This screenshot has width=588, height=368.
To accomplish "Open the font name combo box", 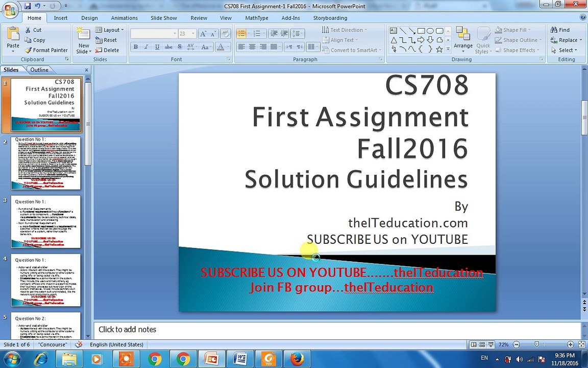I will click(154, 33).
